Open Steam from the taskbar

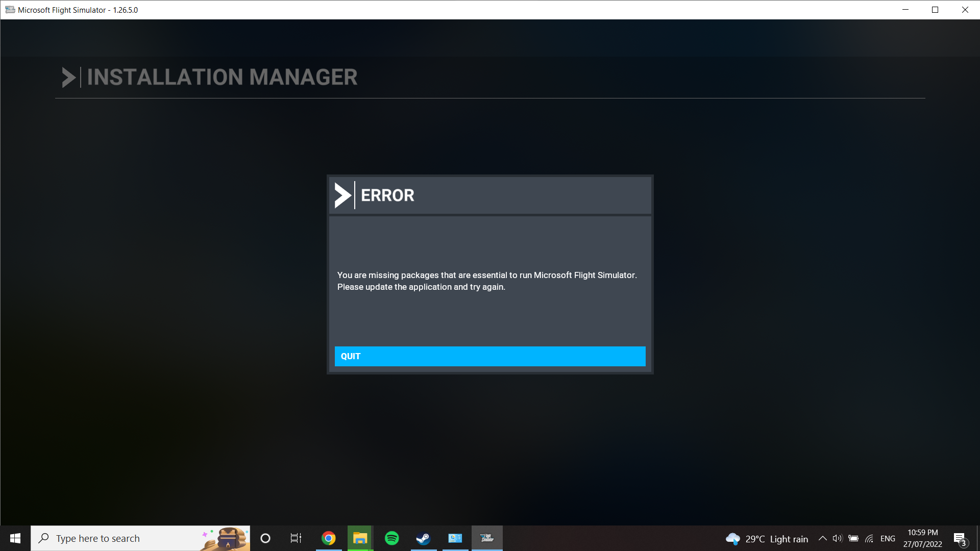click(x=423, y=538)
